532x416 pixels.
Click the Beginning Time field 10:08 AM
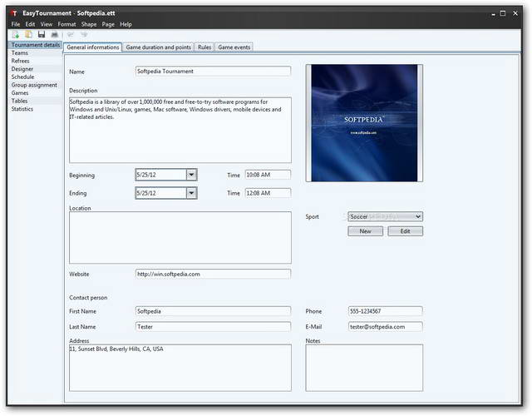pyautogui.click(x=268, y=175)
